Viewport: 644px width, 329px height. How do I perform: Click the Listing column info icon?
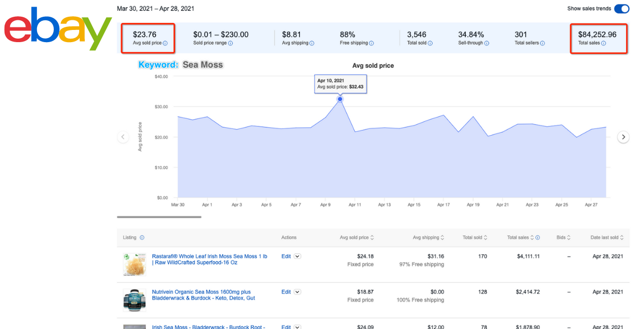point(142,238)
